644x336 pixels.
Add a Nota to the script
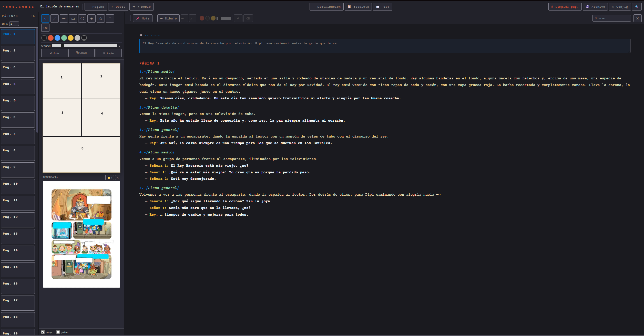[x=143, y=18]
